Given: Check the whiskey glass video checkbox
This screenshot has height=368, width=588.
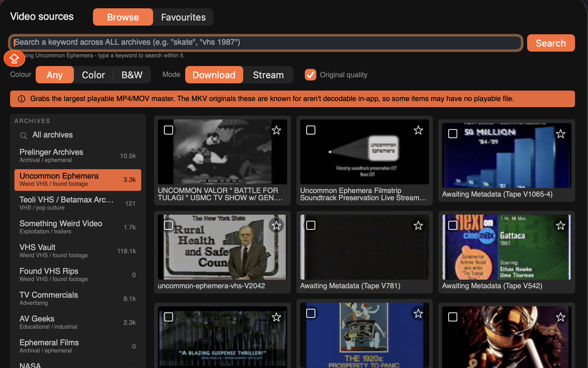Looking at the screenshot, I should [453, 317].
